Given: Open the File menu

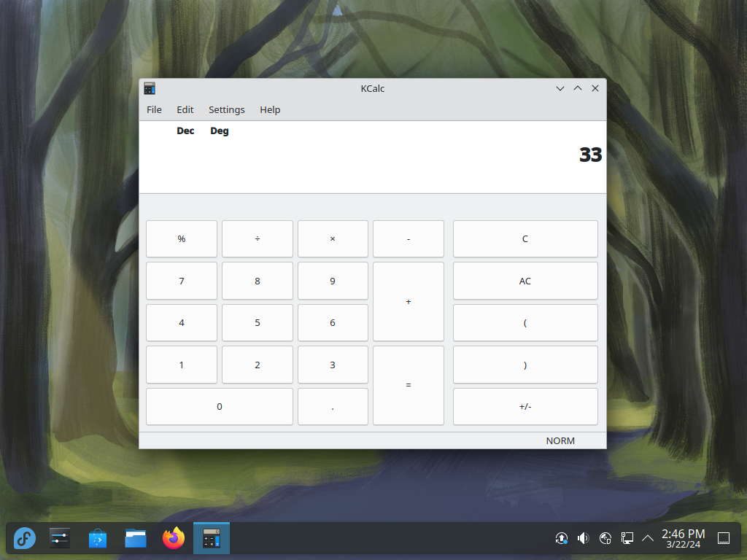Looking at the screenshot, I should 154,110.
